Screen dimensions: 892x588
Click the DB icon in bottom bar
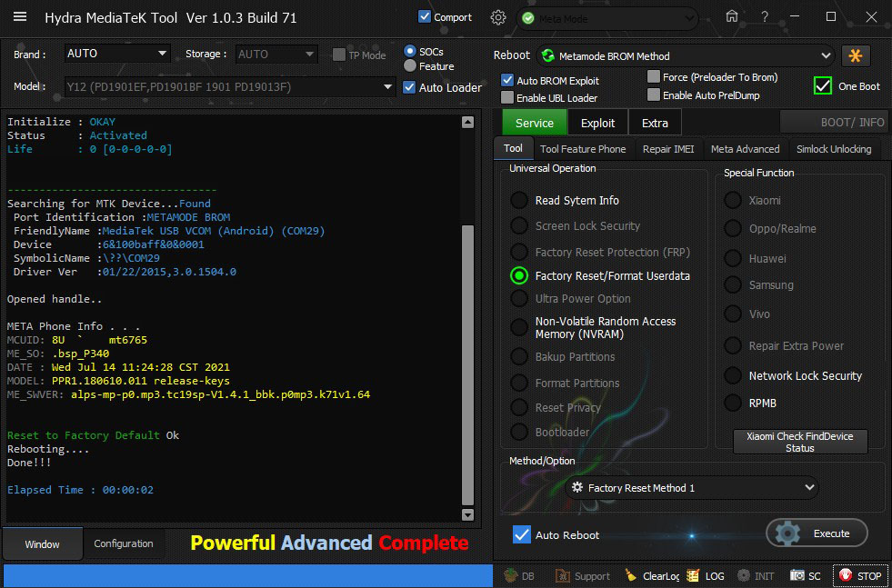pos(520,575)
